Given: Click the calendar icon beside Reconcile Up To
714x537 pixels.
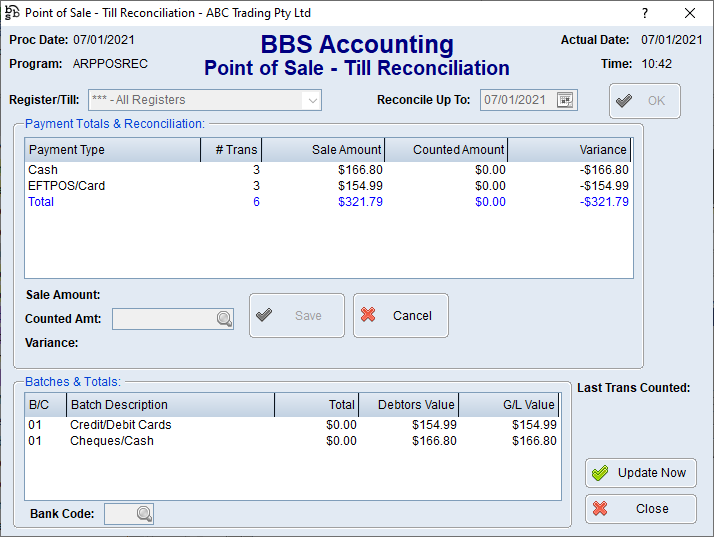Looking at the screenshot, I should pyautogui.click(x=566, y=100).
